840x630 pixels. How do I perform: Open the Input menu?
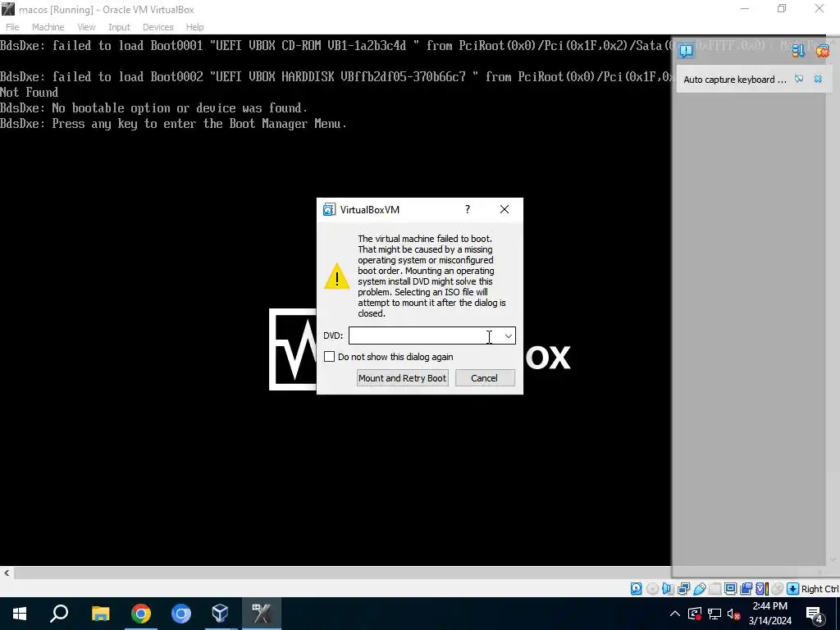[119, 27]
